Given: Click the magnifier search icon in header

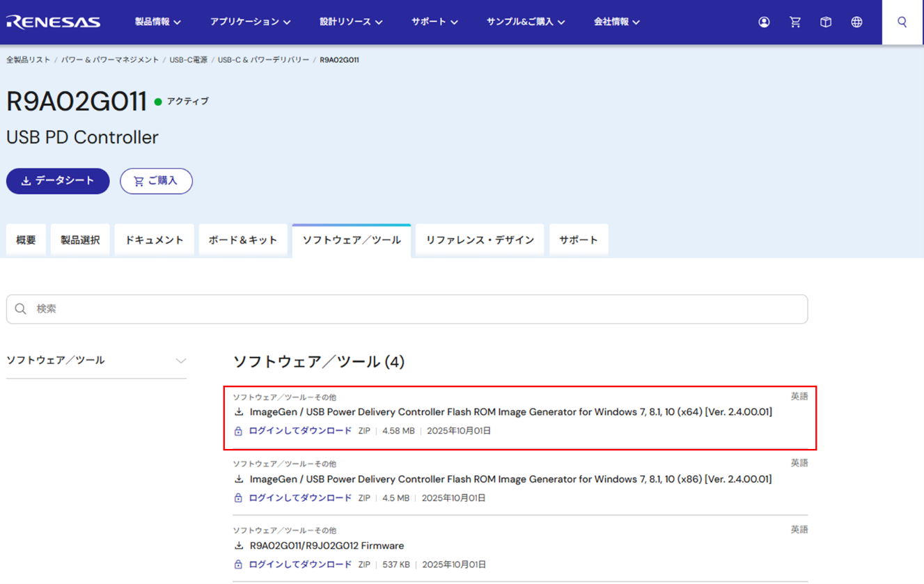Looking at the screenshot, I should (x=902, y=22).
